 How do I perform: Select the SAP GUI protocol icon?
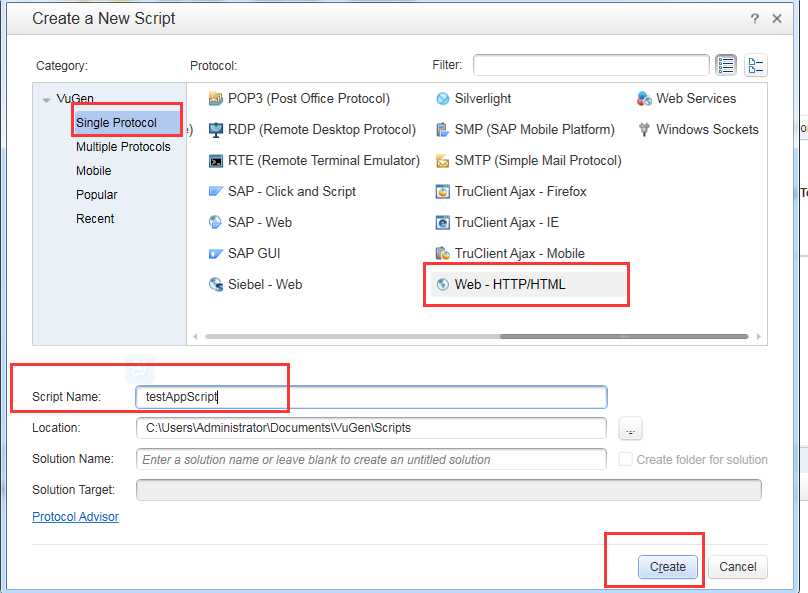click(215, 253)
